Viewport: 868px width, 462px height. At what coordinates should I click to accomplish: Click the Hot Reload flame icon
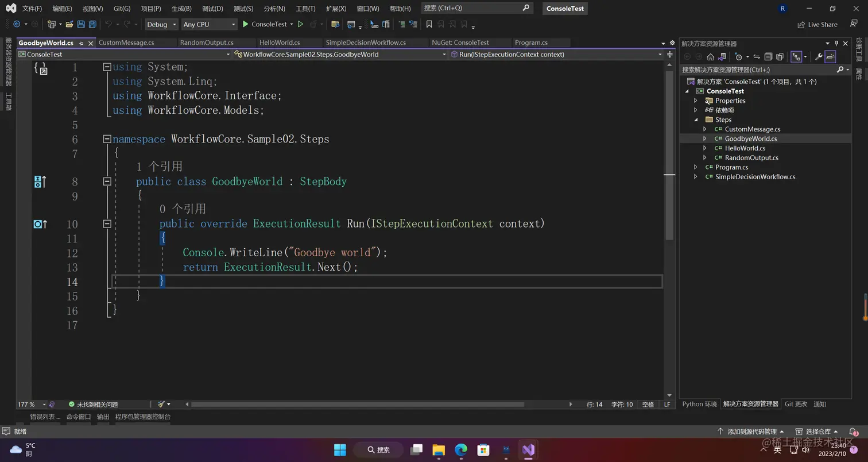click(314, 24)
